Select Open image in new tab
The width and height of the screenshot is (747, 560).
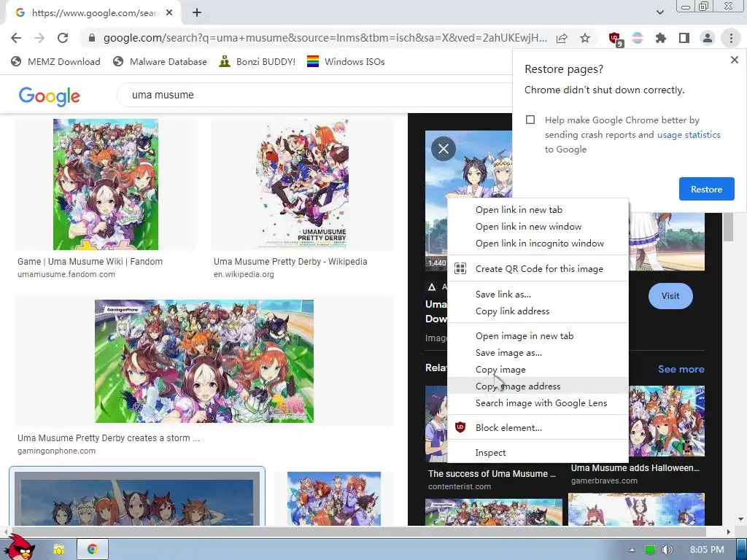click(x=538, y=335)
